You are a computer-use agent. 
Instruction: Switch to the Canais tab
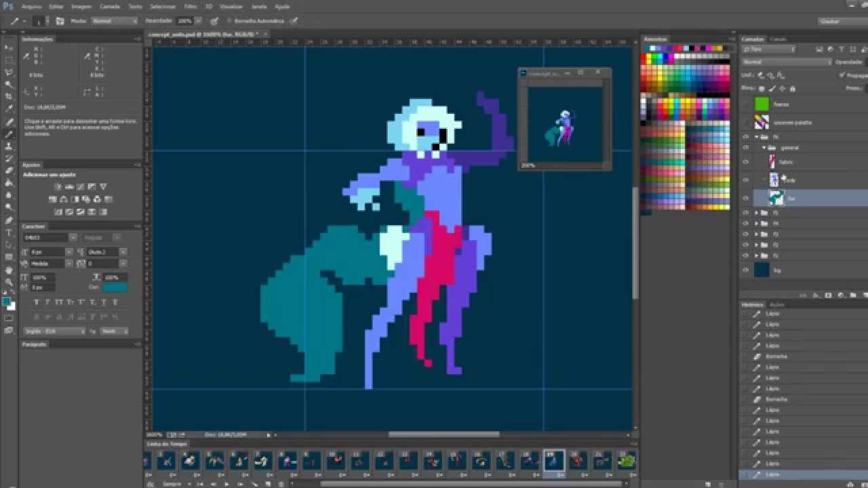(x=778, y=39)
